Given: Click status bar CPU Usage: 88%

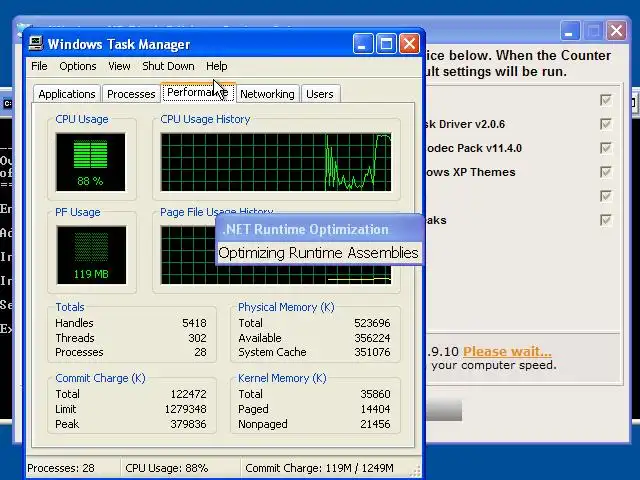Looking at the screenshot, I should (x=167, y=468).
